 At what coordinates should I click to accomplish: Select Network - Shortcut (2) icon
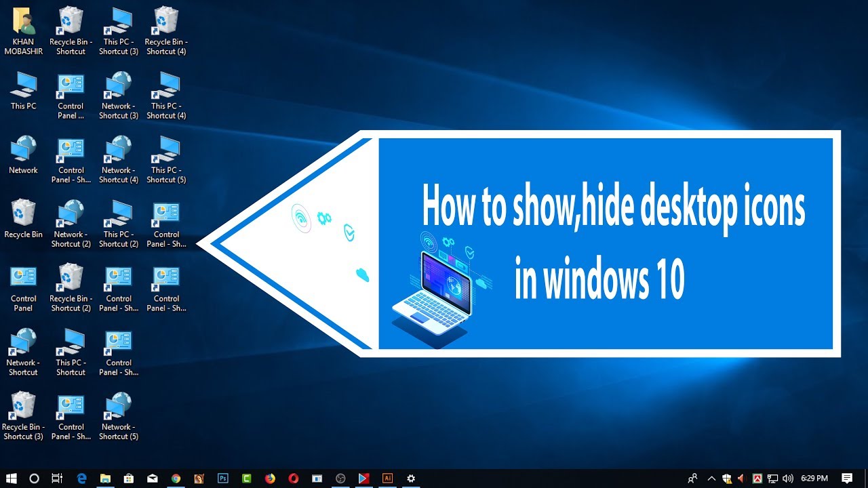coord(71,224)
